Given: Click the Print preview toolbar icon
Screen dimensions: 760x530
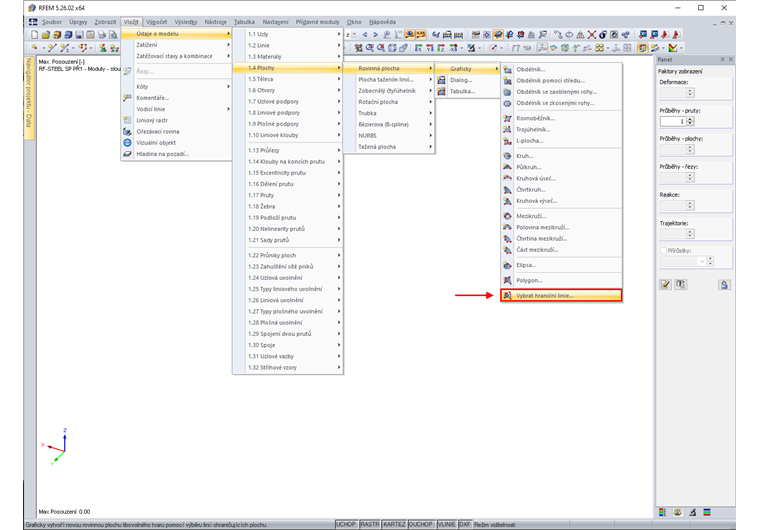Looking at the screenshot, I should pos(112,35).
